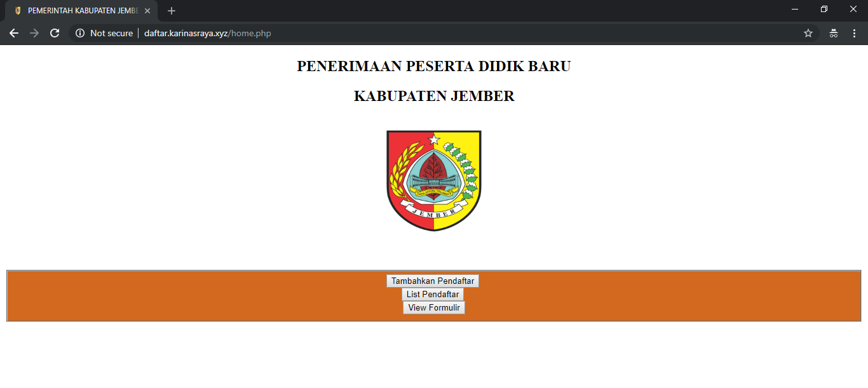868x388 pixels.
Task: Click the browser forward arrow
Action: pos(34,33)
